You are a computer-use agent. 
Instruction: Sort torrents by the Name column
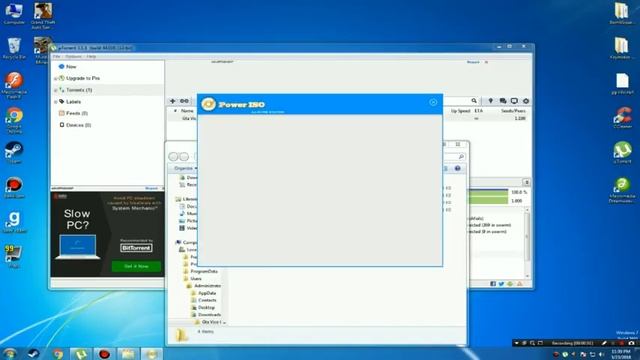(x=187, y=111)
